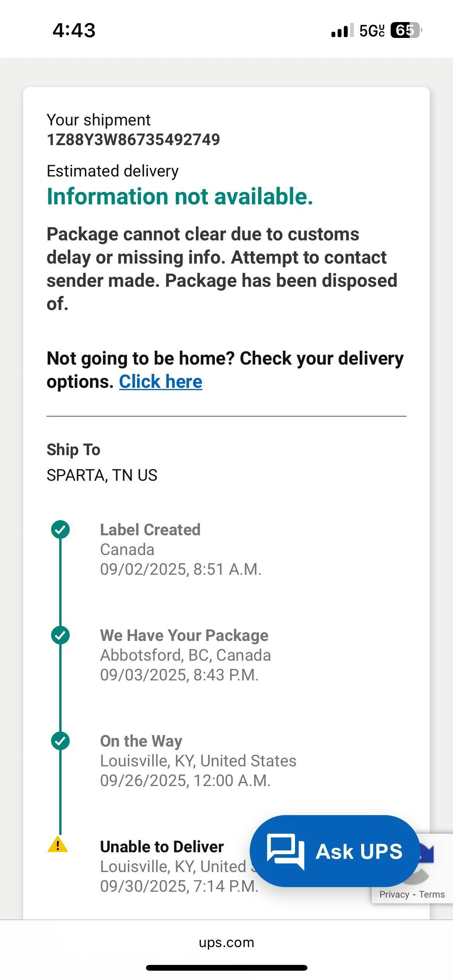Tap the Label Created step title

(x=150, y=529)
